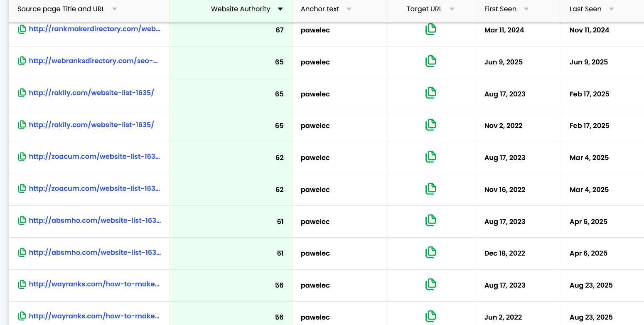644x325 pixels.
Task: Click Target URL icon for row first seen Nov 2, 2022
Action: (x=431, y=125)
